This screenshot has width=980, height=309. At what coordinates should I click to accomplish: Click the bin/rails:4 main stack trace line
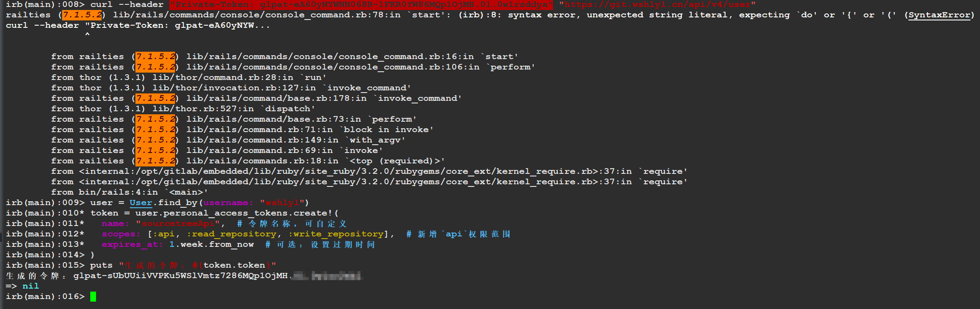tap(129, 192)
